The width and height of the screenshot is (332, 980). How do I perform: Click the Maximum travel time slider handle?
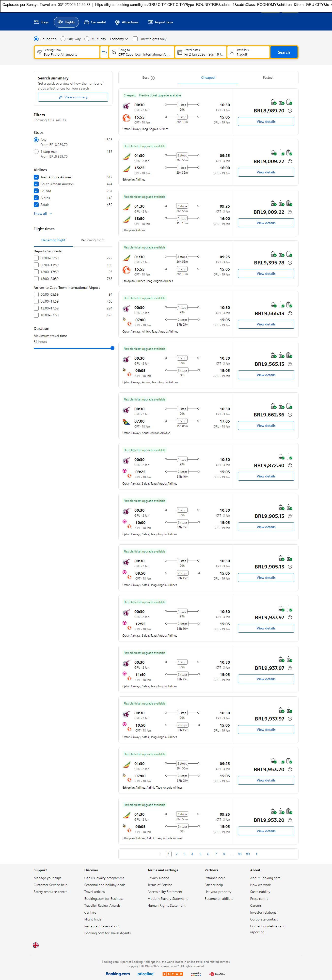(x=112, y=348)
